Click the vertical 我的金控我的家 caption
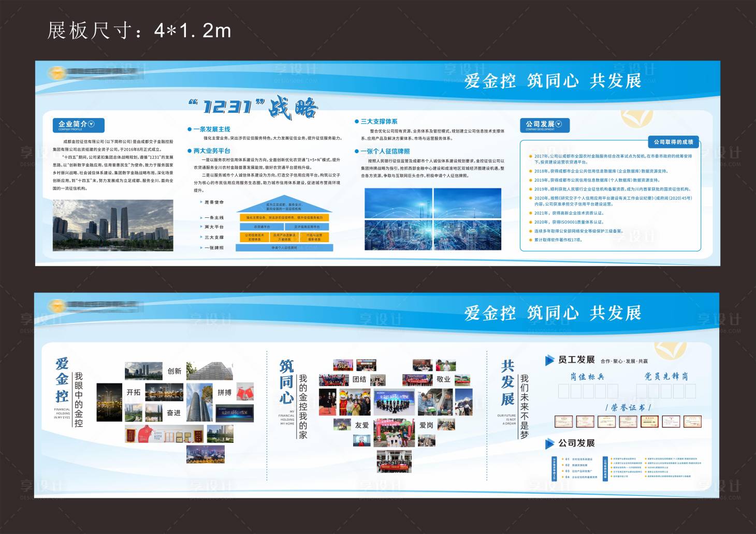Image resolution: width=756 pixels, height=534 pixels. point(303,407)
